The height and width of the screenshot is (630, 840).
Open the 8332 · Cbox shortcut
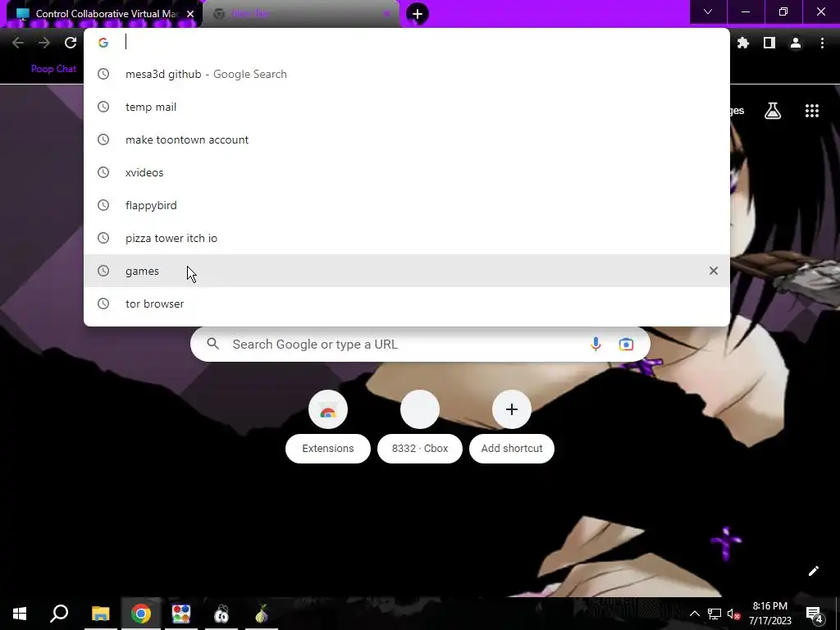point(419,427)
